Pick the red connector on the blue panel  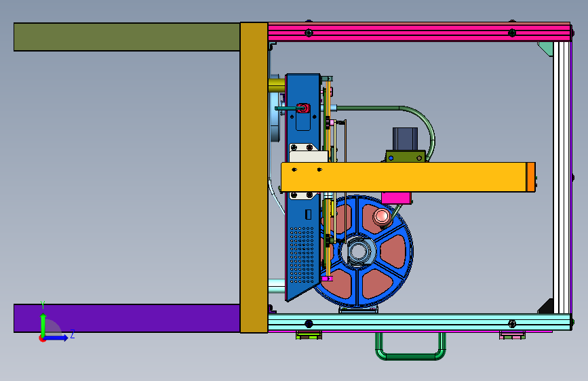[x=303, y=108]
